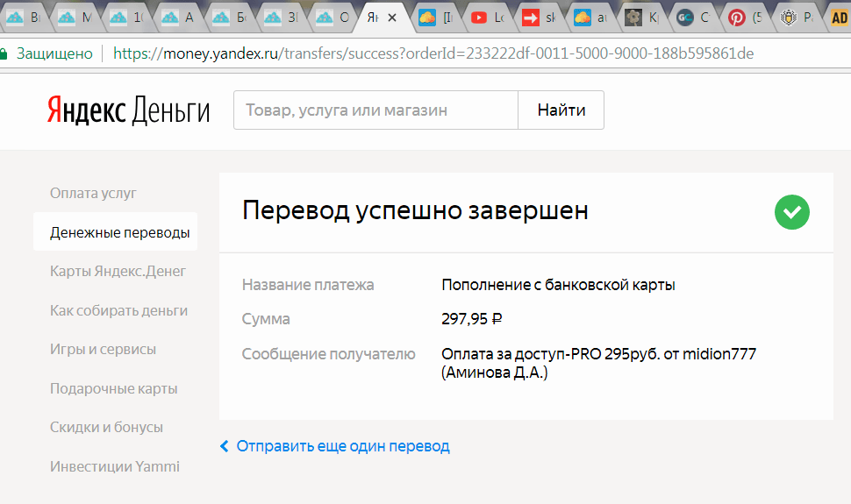Open the tab labeled 3I
851x504 pixels.
click(281, 18)
